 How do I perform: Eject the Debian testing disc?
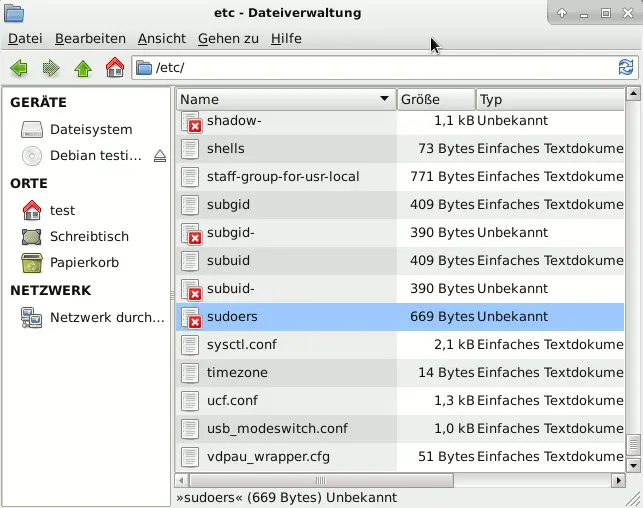point(160,156)
